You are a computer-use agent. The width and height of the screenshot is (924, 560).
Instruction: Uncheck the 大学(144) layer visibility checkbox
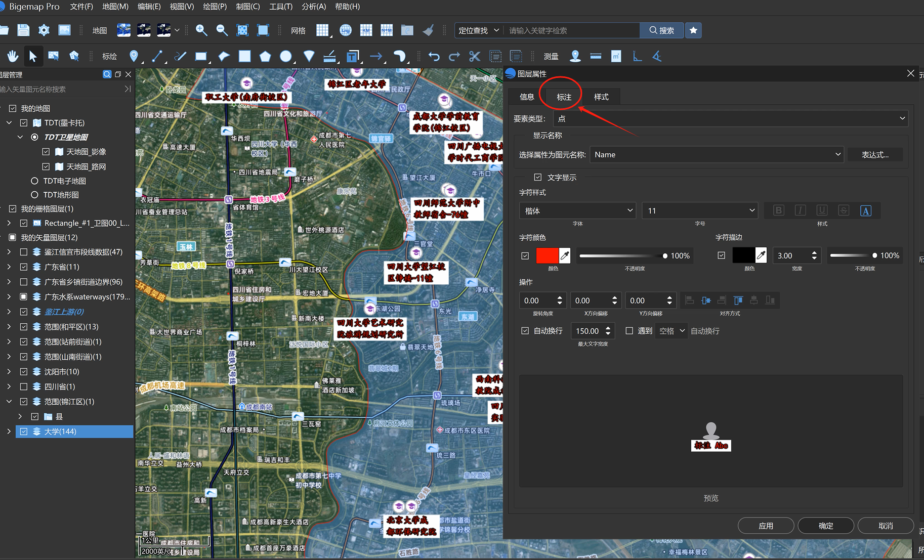pos(24,432)
